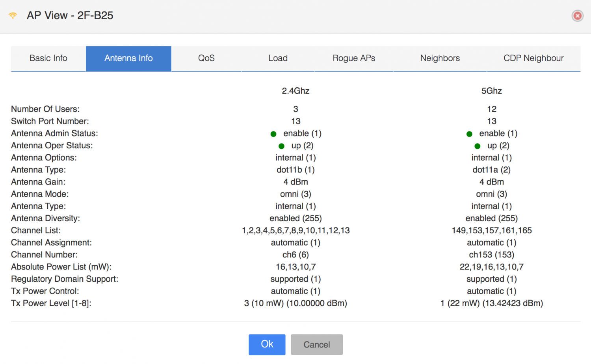Click the Ok button
591x364 pixels.
(x=267, y=345)
